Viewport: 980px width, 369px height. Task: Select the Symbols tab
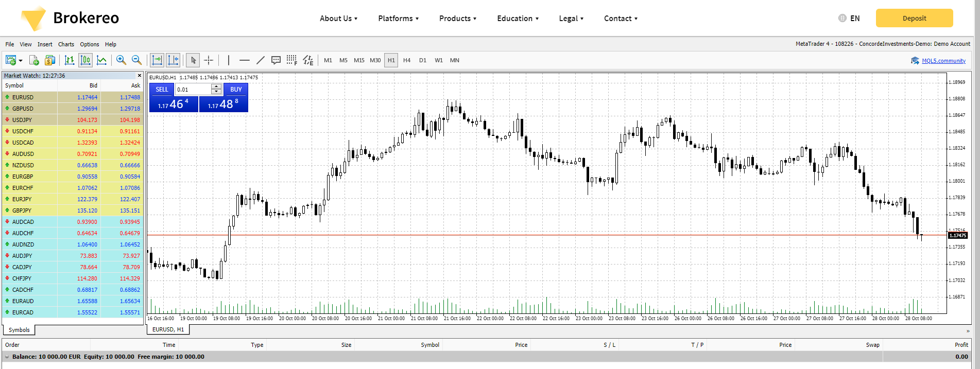click(19, 330)
